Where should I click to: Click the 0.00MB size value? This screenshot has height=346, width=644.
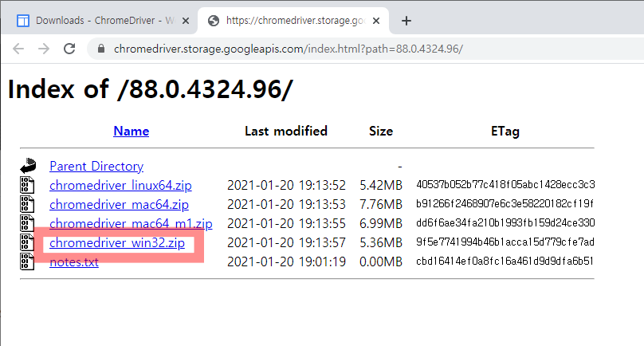coord(381,261)
